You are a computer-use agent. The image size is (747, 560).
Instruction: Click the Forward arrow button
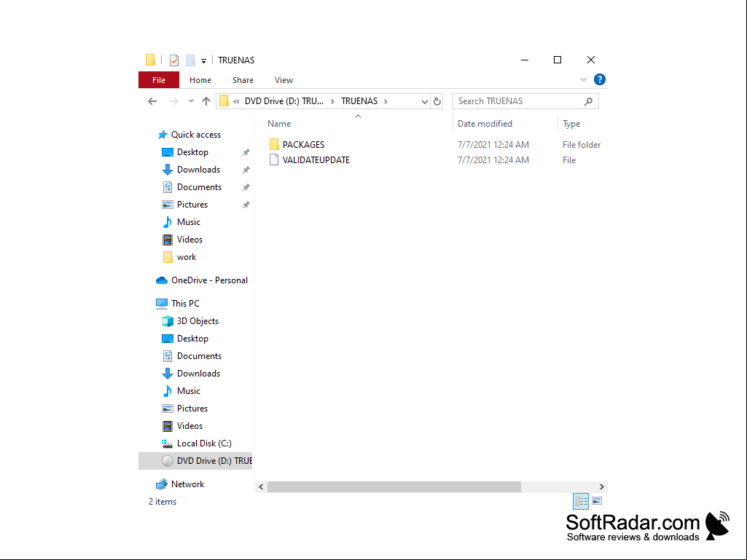click(x=174, y=101)
